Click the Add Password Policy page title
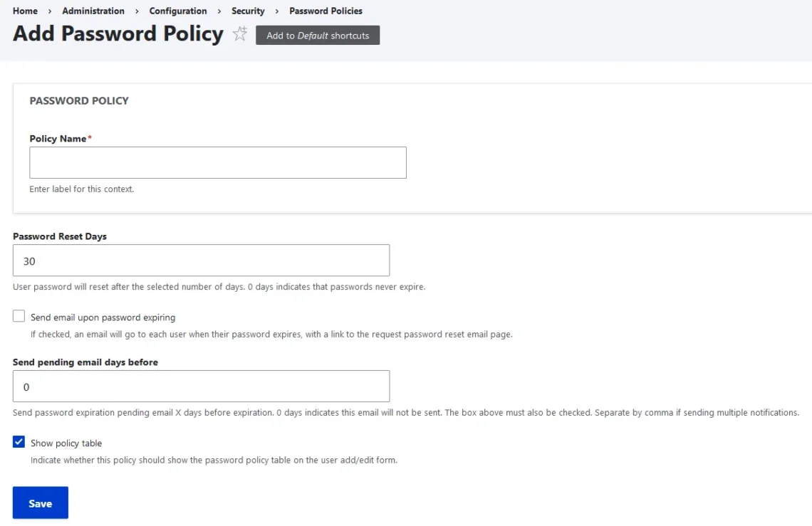The height and width of the screenshot is (526, 812). pos(117,33)
